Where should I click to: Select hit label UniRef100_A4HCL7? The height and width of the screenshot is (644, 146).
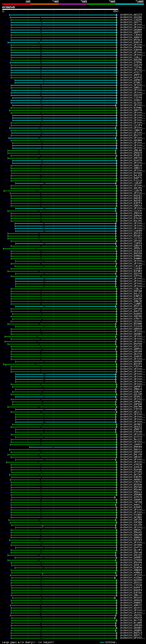tap(131, 505)
